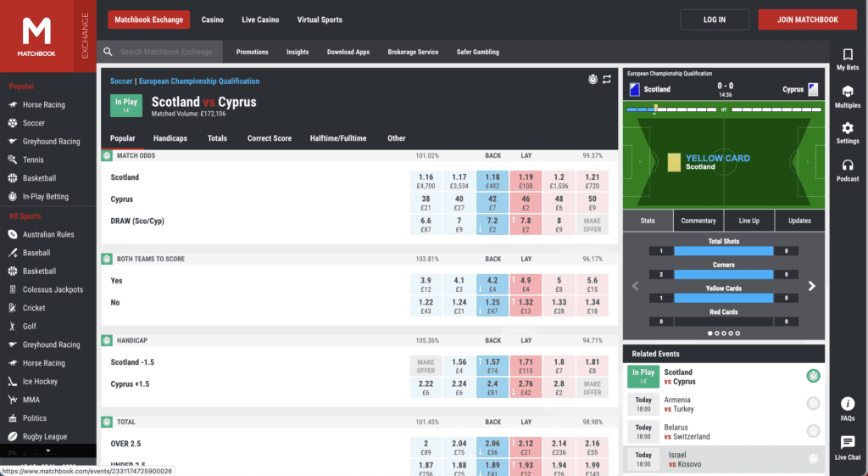Screen dimensions: 868x476
Task: Open Multiples in right rail
Action: click(x=848, y=97)
